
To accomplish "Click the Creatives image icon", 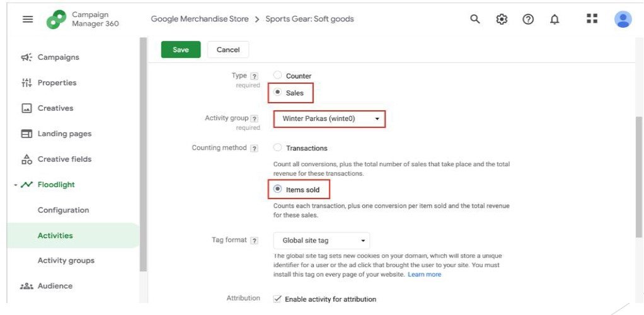I will [x=26, y=108].
